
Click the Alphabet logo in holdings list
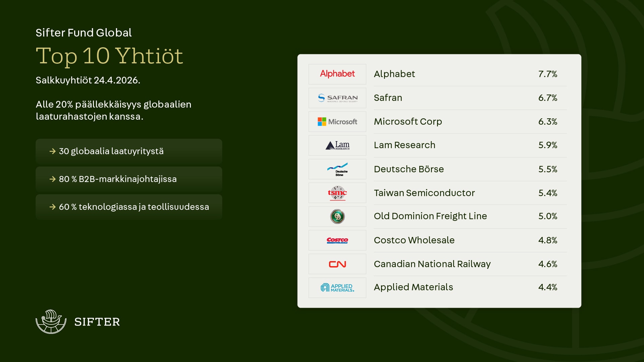coord(337,74)
